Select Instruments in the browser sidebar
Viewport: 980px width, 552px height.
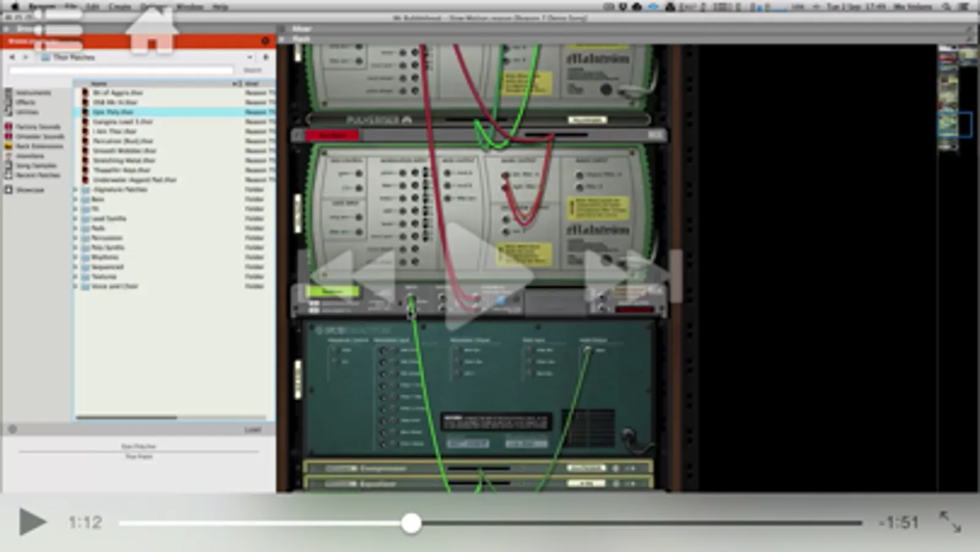tap(33, 93)
